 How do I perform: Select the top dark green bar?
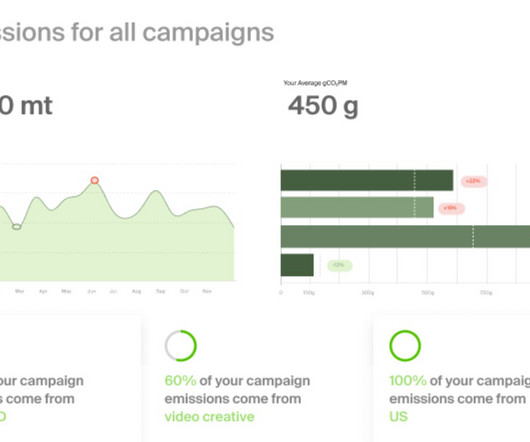click(367, 180)
